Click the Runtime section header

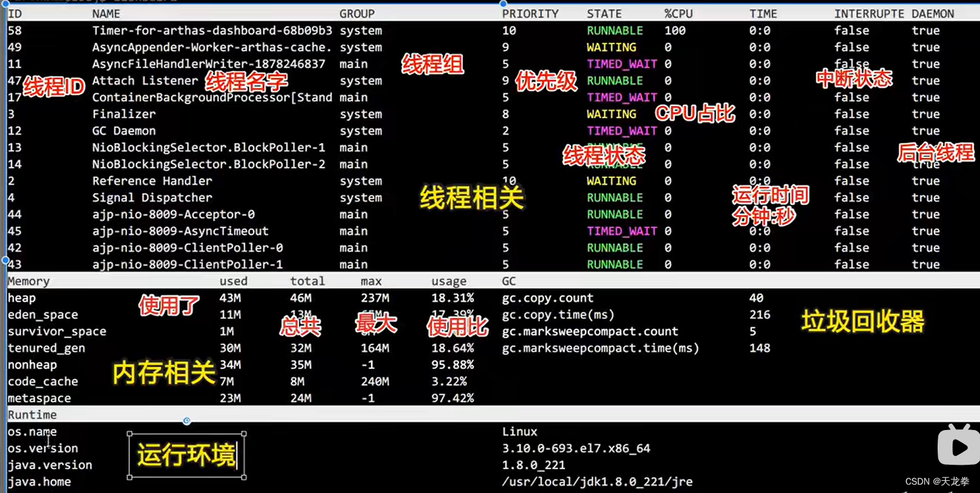(32, 415)
